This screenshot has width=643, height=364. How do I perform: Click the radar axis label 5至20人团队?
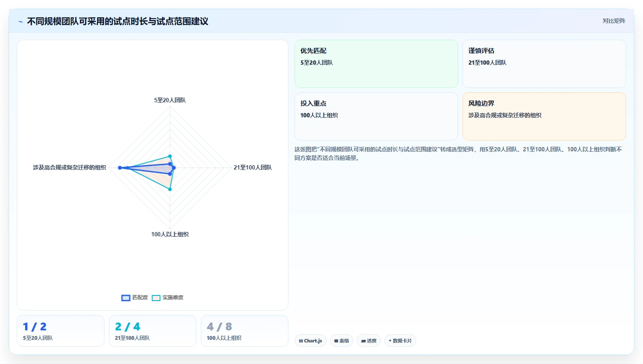click(x=170, y=100)
